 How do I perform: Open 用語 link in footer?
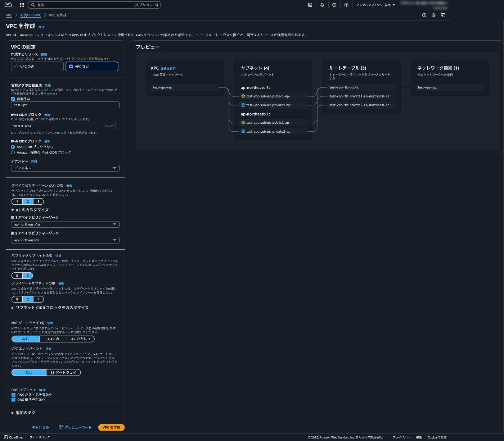(419, 437)
